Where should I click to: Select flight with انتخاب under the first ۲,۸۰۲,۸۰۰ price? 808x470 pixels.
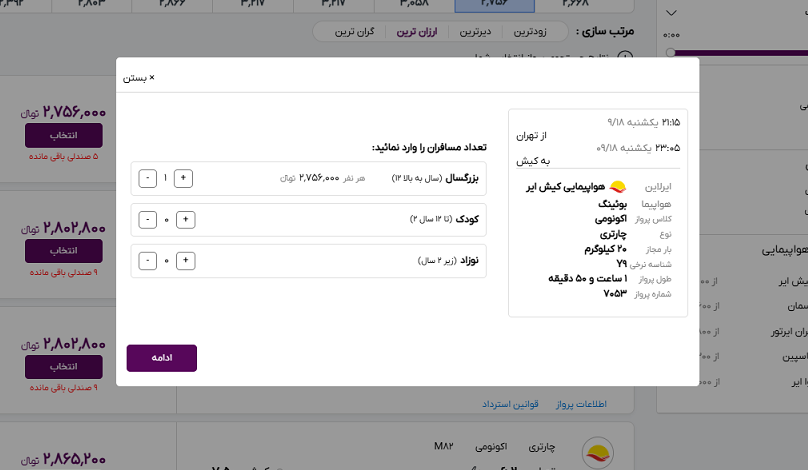[x=63, y=250]
